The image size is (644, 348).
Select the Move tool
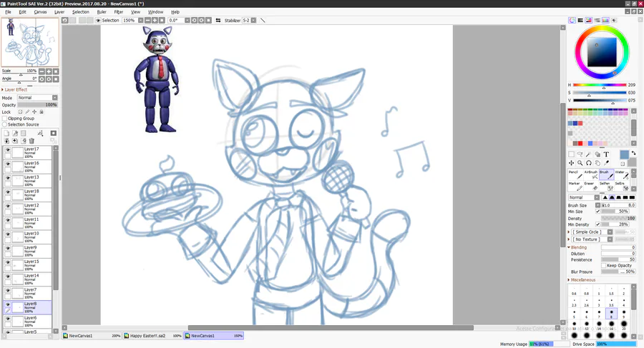click(571, 163)
